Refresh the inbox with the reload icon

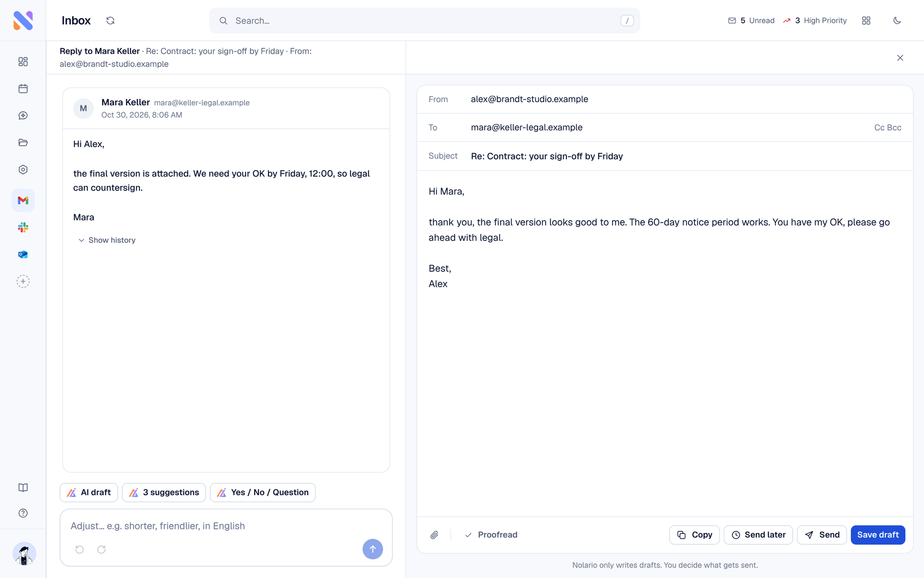click(110, 20)
